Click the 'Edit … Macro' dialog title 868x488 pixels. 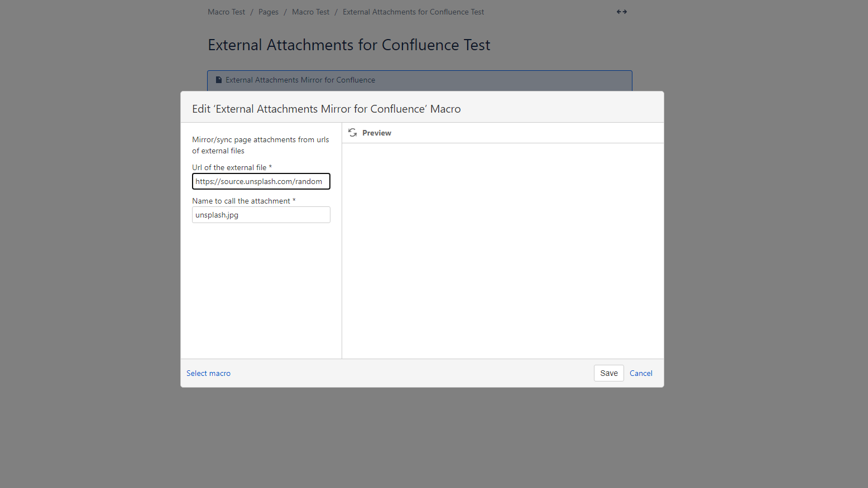[326, 109]
